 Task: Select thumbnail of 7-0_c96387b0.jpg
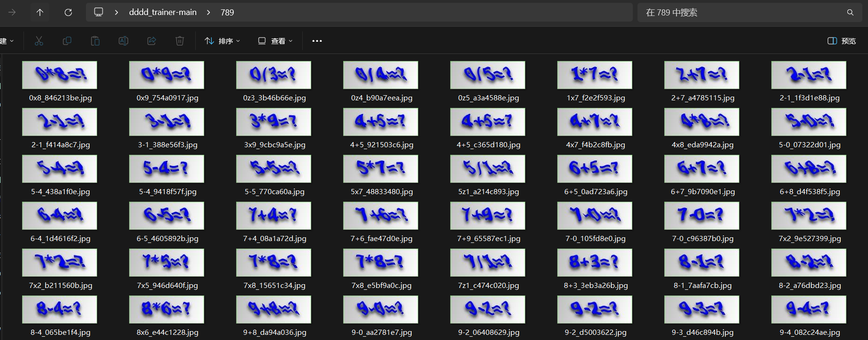point(702,216)
